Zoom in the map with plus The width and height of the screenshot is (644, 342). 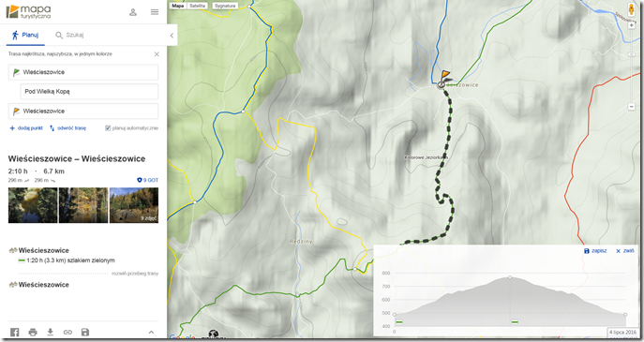[632, 25]
